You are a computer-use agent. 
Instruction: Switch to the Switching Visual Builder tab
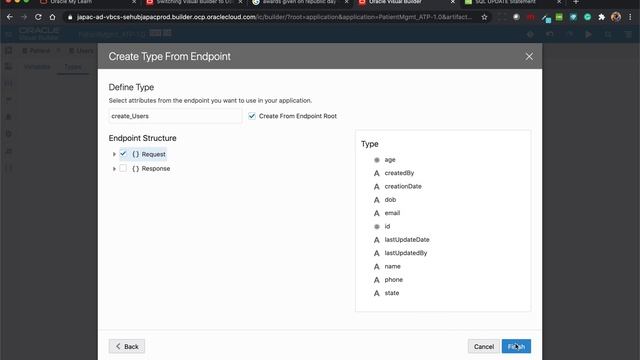tap(193, 2)
